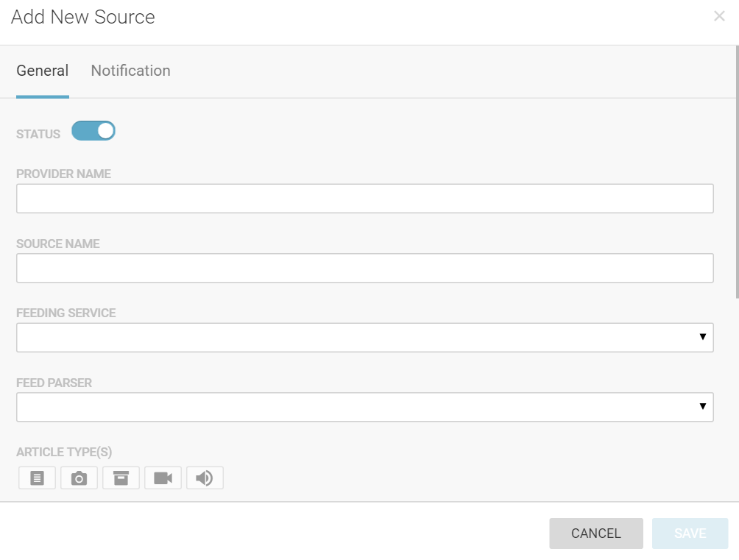Click the Feed Parser dropdown arrow

point(702,407)
